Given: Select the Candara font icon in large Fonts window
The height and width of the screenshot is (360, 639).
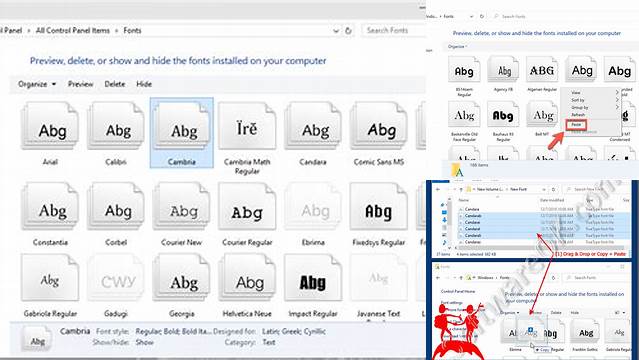Looking at the screenshot, I should coord(313,126).
